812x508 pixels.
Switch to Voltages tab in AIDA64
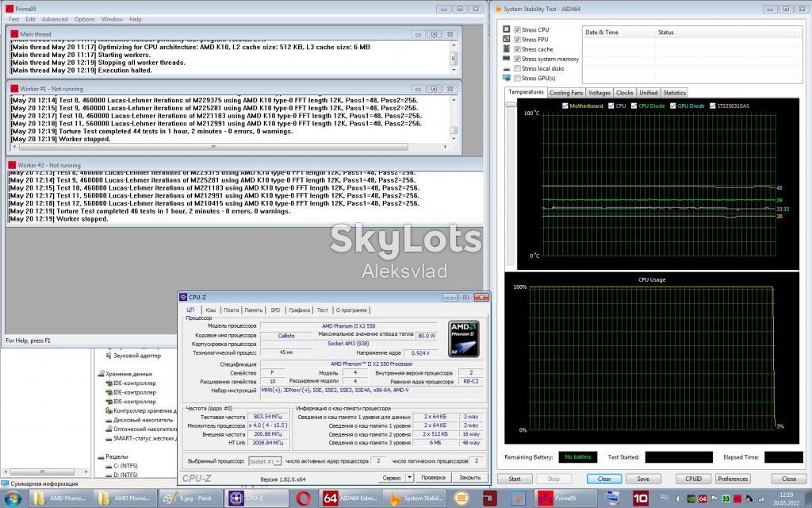point(599,93)
